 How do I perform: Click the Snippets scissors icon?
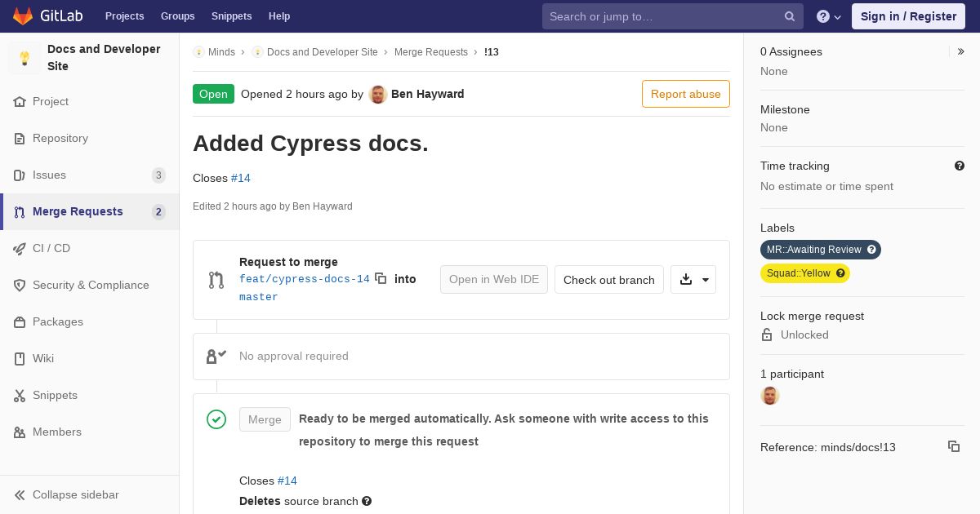20,396
